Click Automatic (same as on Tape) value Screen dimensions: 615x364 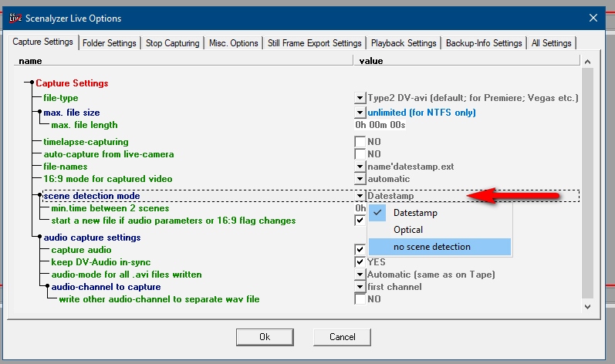(431, 275)
